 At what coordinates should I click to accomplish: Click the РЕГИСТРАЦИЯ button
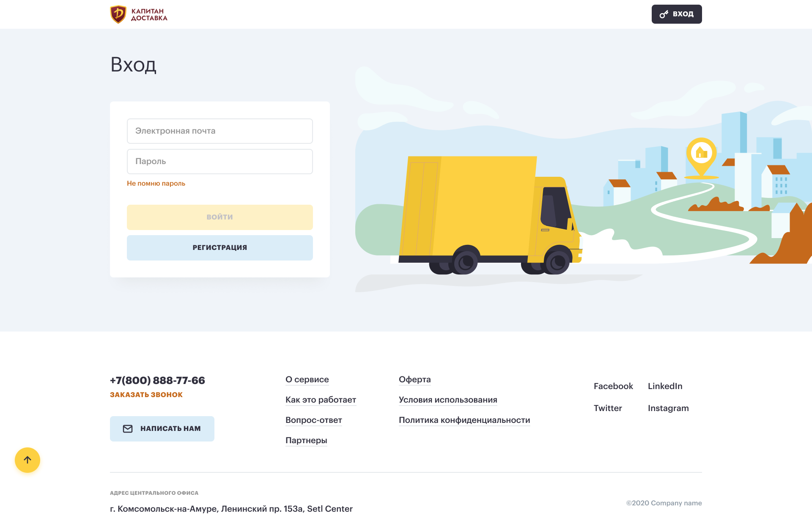(220, 248)
